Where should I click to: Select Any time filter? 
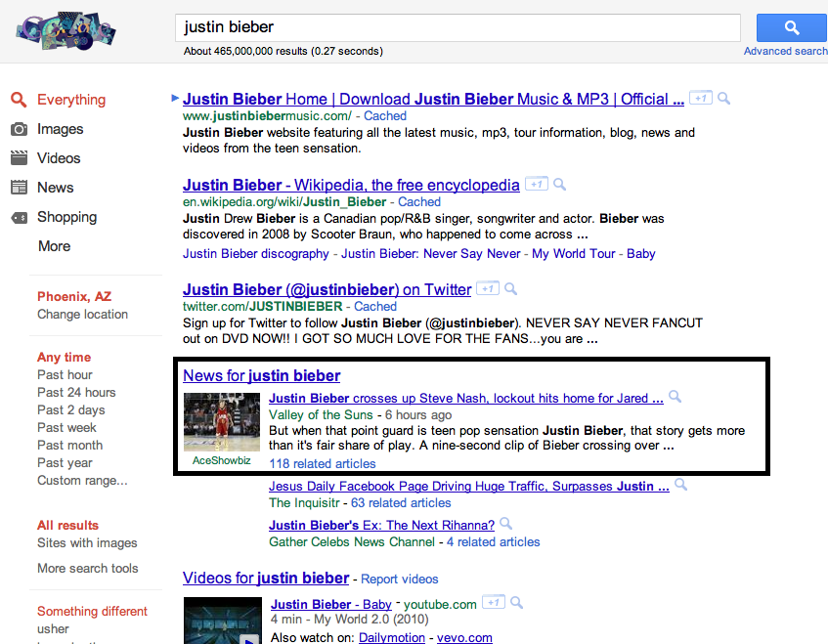coord(64,358)
